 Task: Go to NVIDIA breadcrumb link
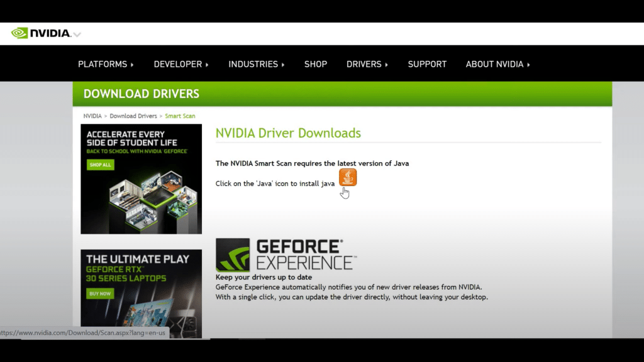point(92,116)
